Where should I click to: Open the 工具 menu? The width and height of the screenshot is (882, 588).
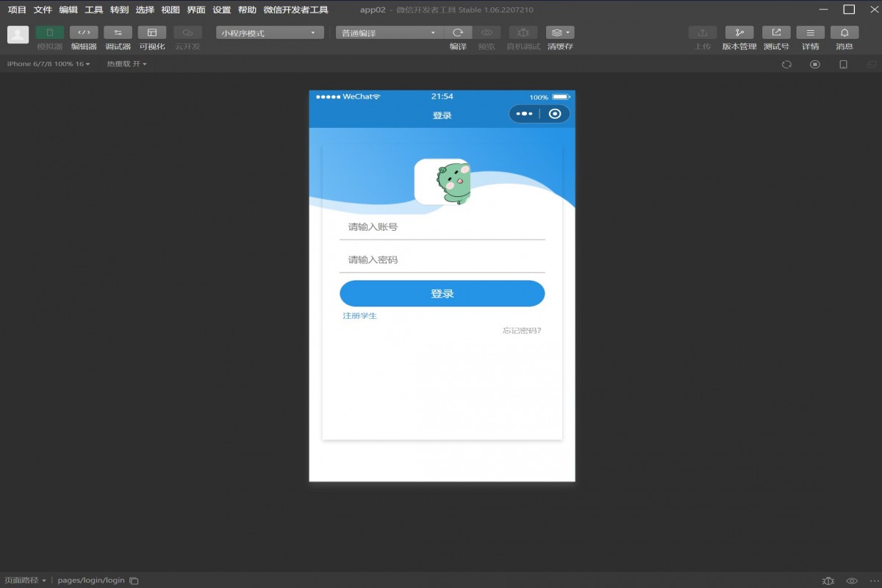click(94, 10)
